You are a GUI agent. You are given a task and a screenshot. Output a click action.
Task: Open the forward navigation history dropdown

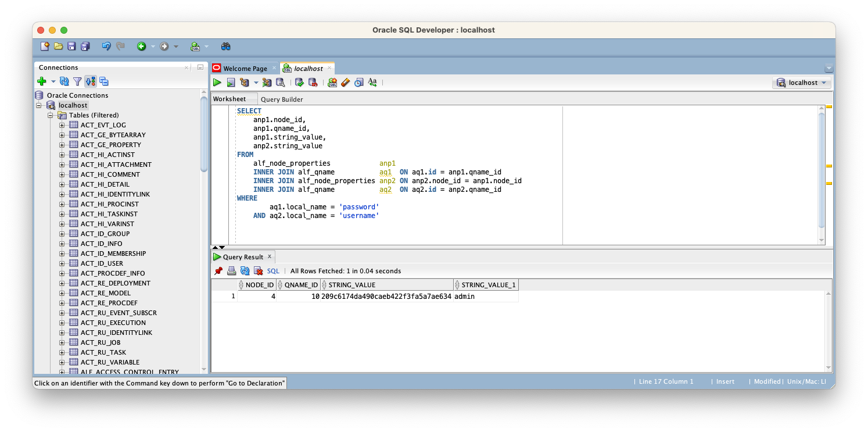click(176, 47)
